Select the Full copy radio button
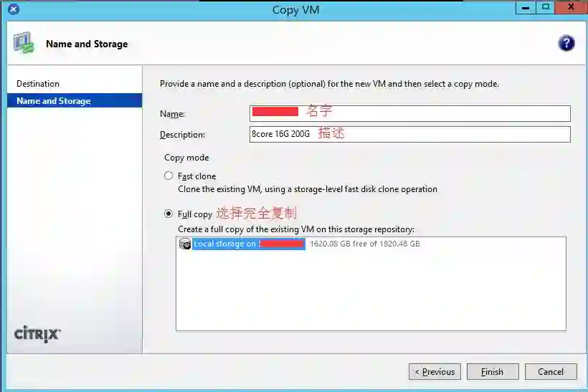The image size is (588, 392). tap(169, 214)
